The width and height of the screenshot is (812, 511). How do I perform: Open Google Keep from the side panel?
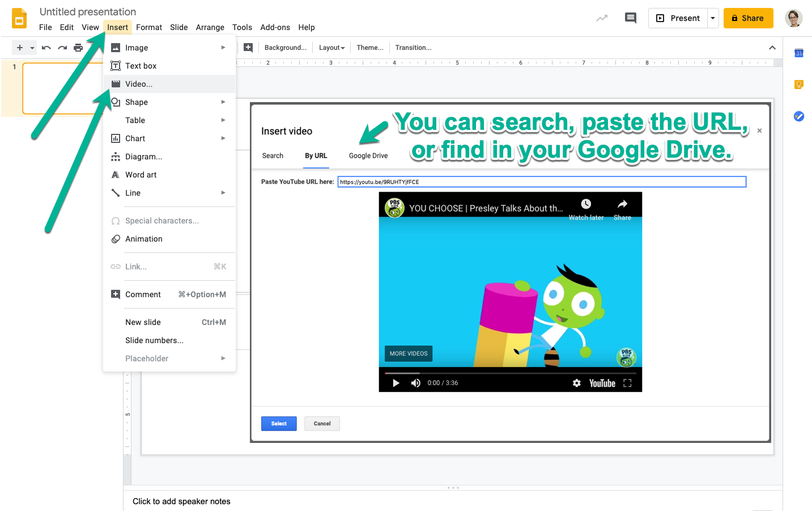[x=798, y=85]
